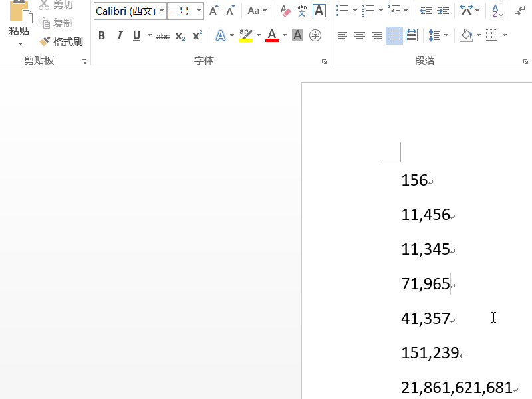
Task: Open the shading color dropdown arrow
Action: [x=479, y=35]
